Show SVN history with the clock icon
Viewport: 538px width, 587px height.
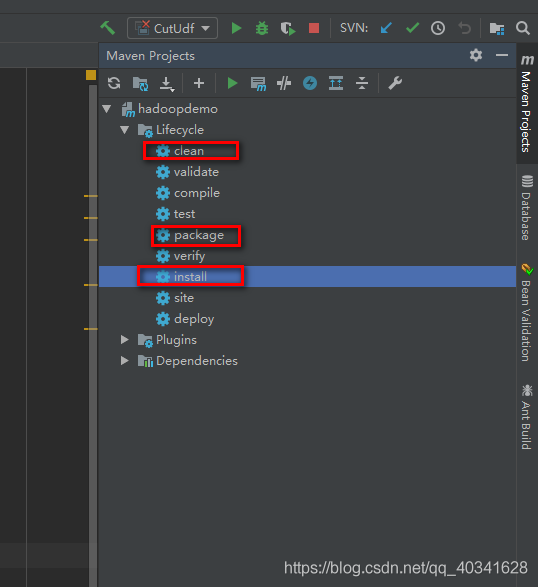[438, 28]
